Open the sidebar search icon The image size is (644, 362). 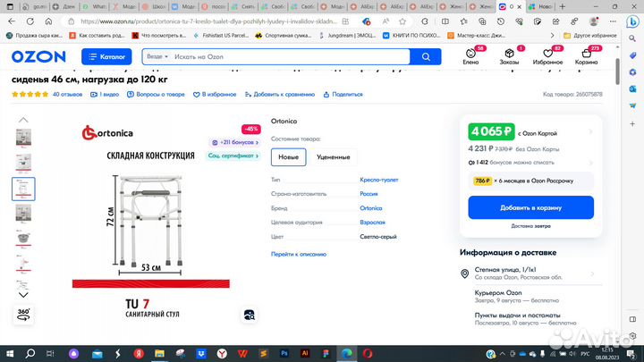632,38
